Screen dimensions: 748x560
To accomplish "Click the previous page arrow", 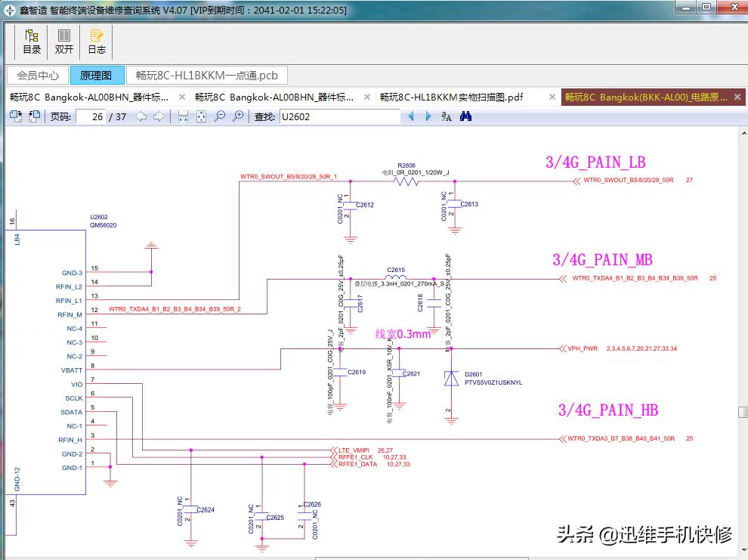I will (141, 117).
